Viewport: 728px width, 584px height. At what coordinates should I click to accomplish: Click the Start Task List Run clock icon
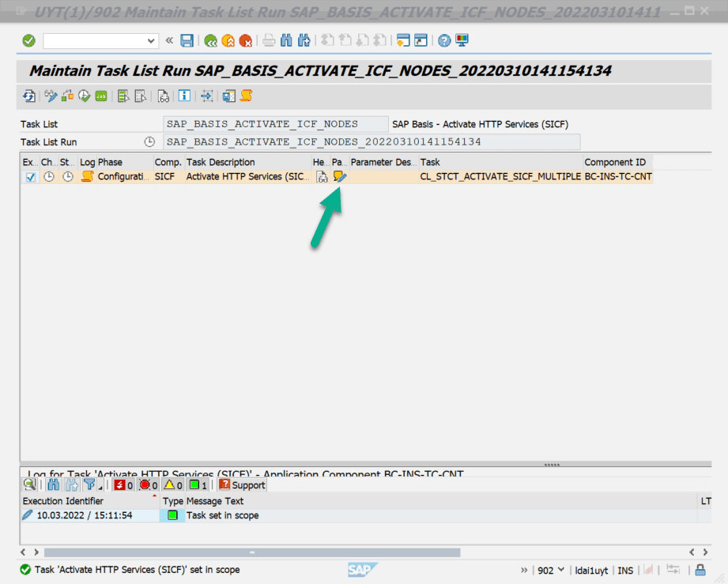coord(84,96)
